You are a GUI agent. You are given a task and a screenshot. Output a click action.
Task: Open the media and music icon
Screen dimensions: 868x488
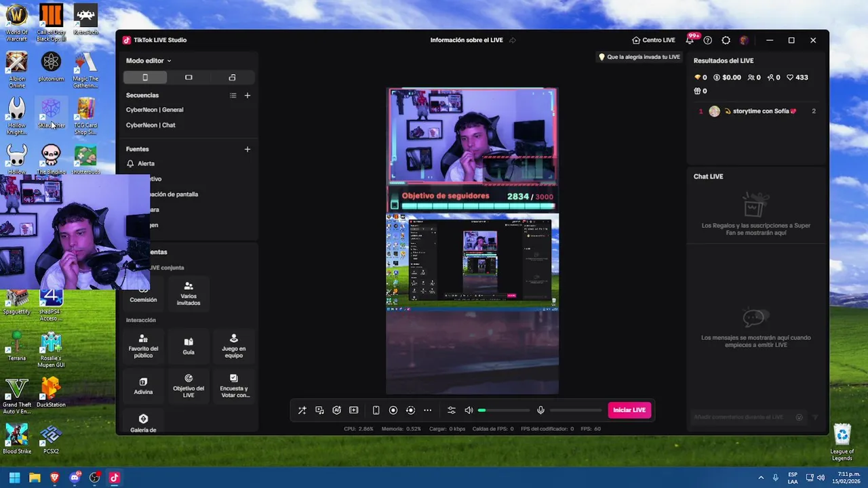319,410
